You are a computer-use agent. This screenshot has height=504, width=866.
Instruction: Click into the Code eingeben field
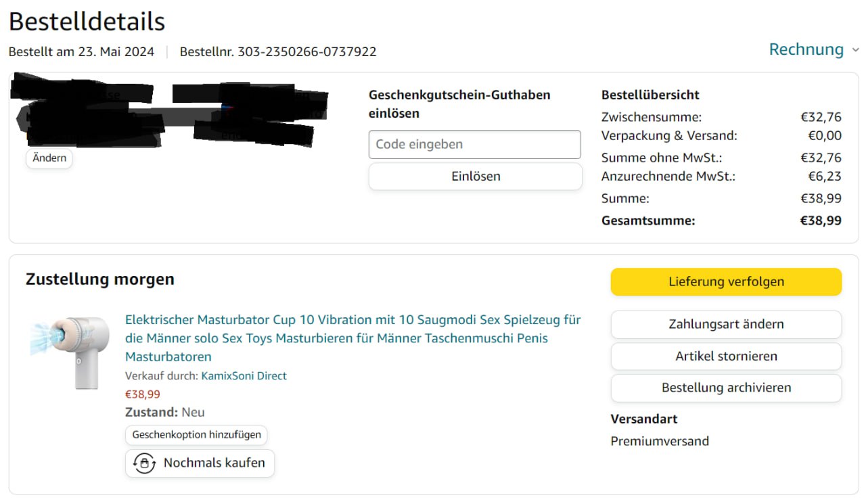[x=474, y=144]
